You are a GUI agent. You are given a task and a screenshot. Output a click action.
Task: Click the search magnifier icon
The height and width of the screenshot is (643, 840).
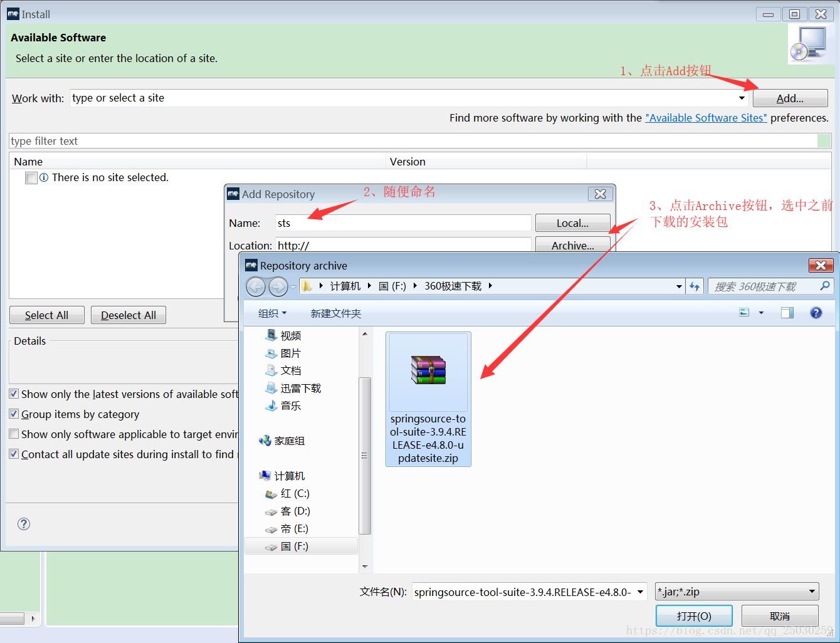coord(825,286)
